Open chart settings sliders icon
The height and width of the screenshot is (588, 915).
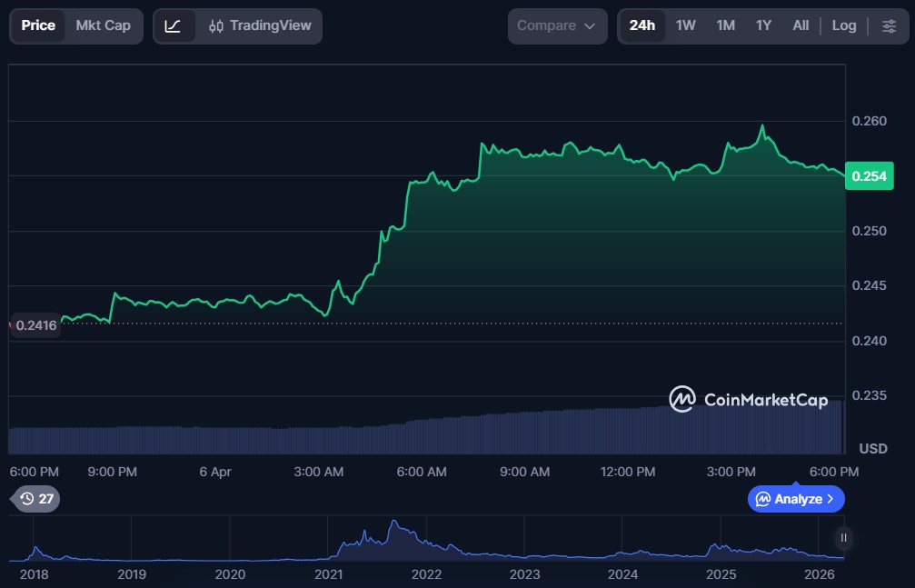pos(889,26)
